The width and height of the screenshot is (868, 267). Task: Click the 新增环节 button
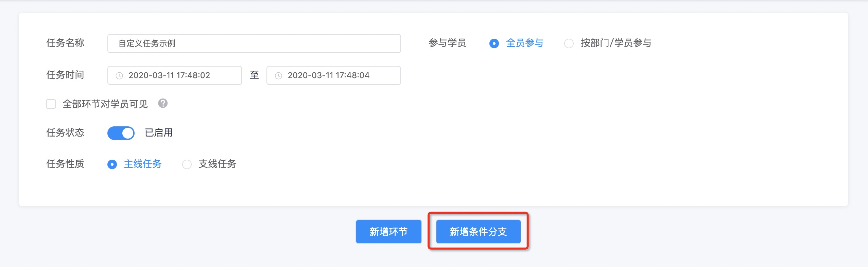[388, 232]
